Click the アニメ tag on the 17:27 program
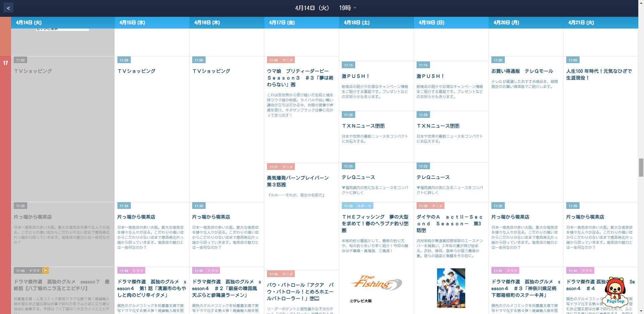Image resolution: width=644 pixels, height=314 pixels. click(x=287, y=167)
